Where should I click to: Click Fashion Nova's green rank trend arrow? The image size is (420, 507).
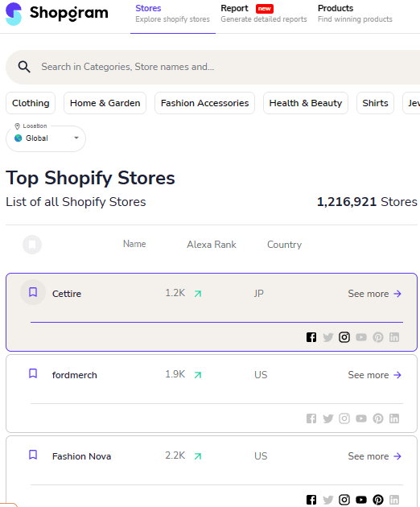[x=198, y=456]
